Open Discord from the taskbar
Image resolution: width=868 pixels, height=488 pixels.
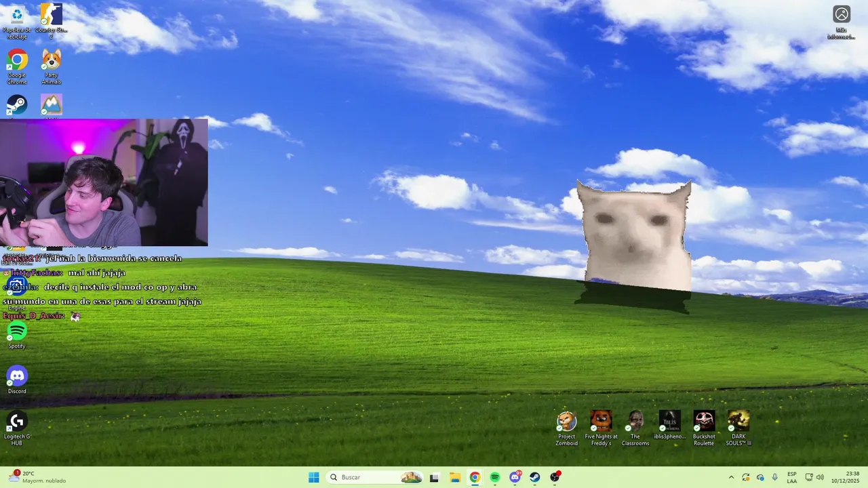515,477
